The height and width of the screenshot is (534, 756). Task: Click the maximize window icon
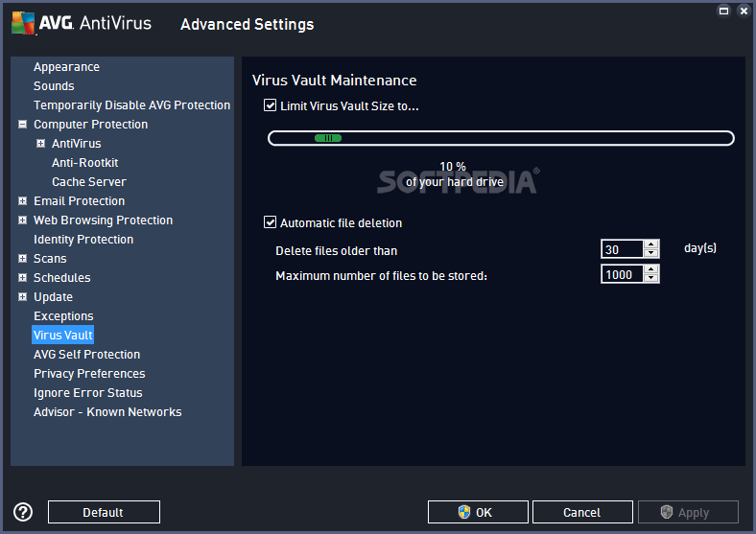[x=723, y=11]
